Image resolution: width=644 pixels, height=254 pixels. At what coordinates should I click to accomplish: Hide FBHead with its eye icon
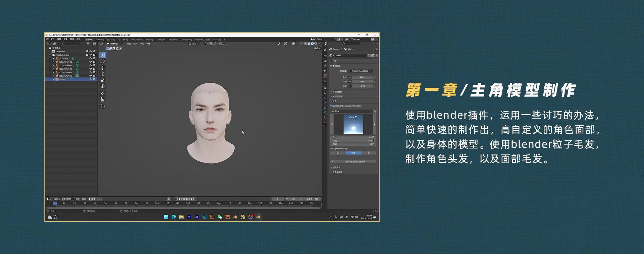(91, 79)
